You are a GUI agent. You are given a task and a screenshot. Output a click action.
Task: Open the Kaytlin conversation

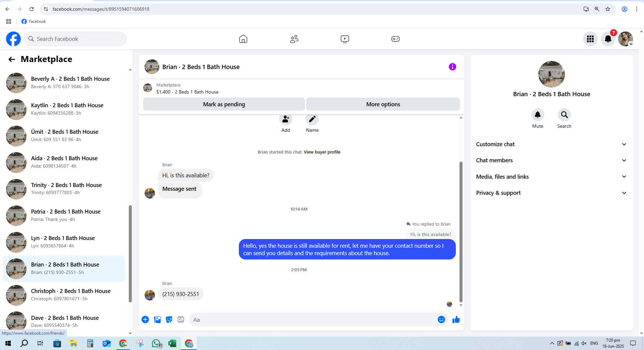[x=64, y=109]
